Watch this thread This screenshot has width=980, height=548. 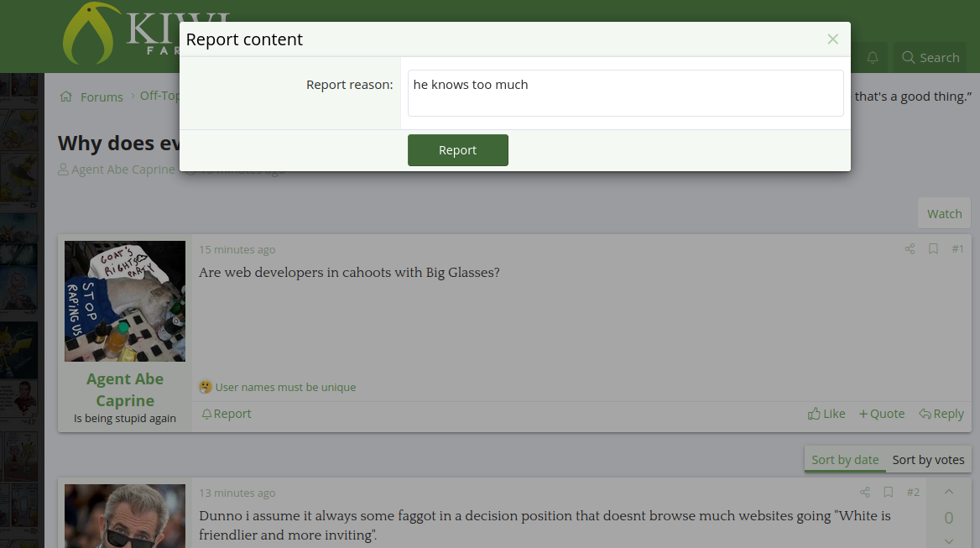coord(945,214)
